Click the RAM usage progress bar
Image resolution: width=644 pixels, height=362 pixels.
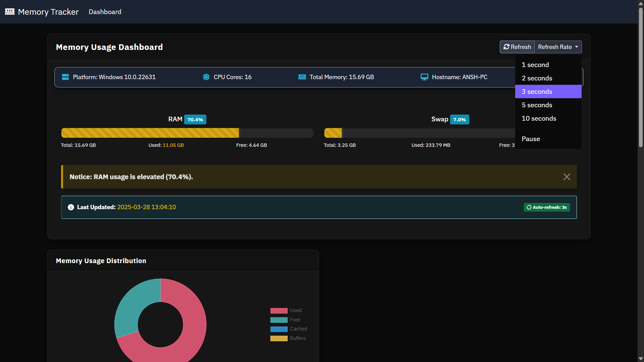(x=187, y=133)
